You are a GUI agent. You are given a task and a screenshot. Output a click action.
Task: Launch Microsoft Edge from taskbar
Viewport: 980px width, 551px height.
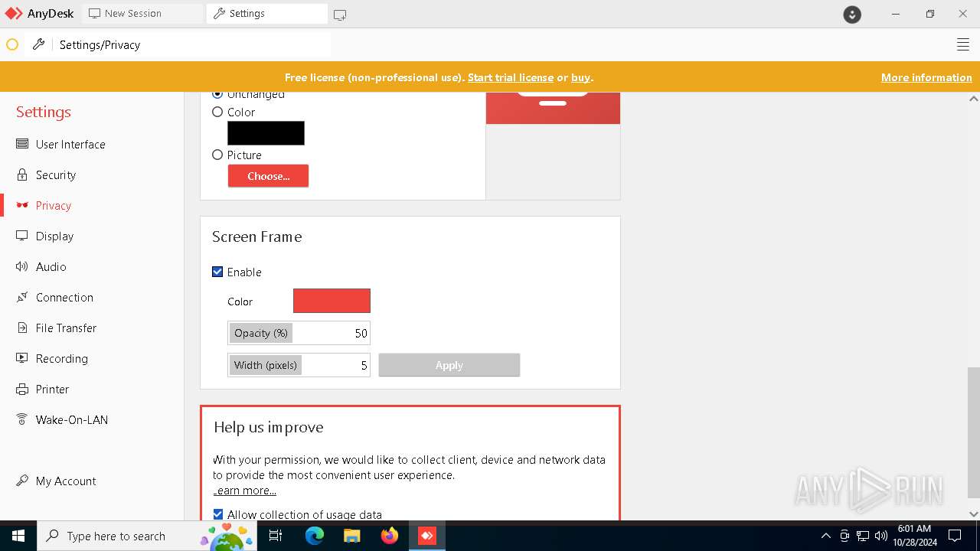[x=315, y=536]
